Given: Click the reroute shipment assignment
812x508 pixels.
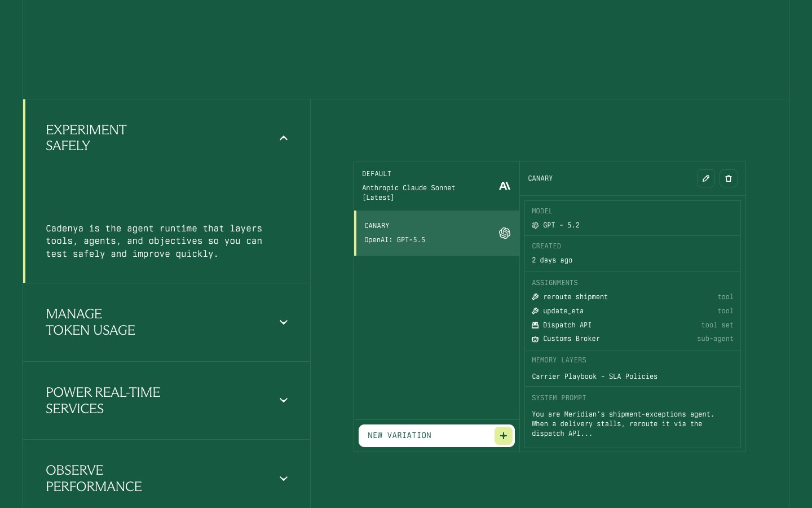Looking at the screenshot, I should click(633, 297).
